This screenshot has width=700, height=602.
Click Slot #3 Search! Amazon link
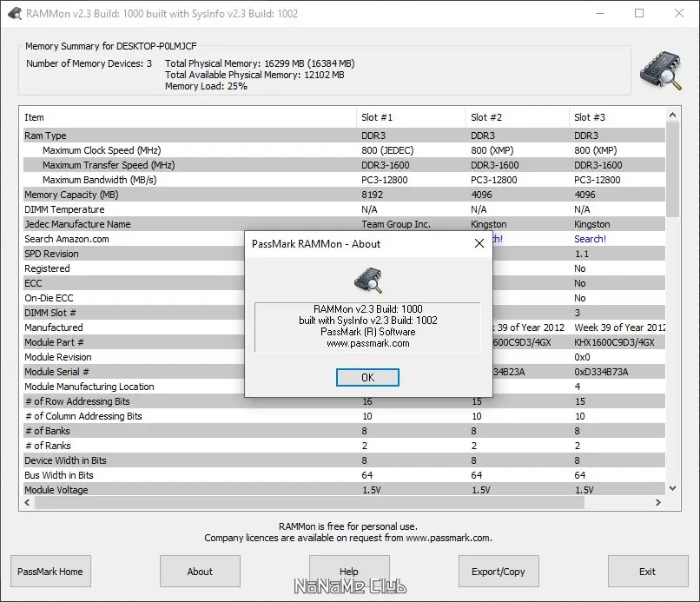click(x=590, y=239)
